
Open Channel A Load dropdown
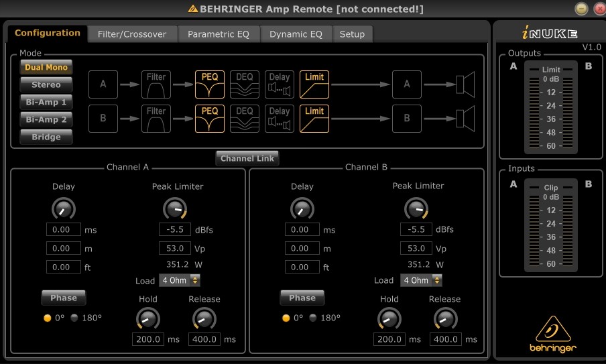(180, 280)
